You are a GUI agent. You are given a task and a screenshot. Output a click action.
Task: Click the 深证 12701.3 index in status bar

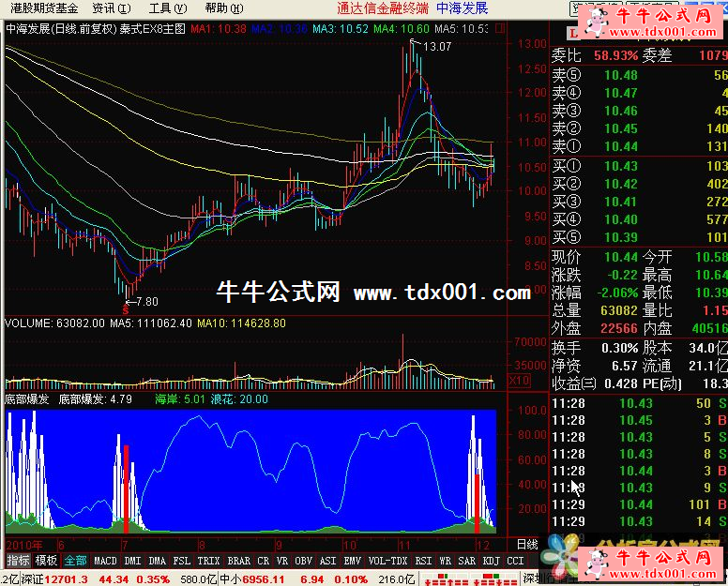pyautogui.click(x=54, y=579)
